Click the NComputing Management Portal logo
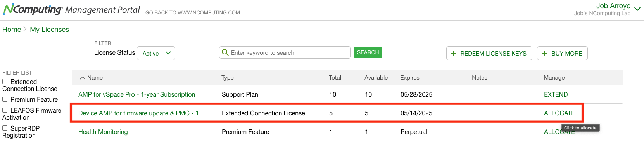This screenshot has height=141, width=644. (72, 10)
